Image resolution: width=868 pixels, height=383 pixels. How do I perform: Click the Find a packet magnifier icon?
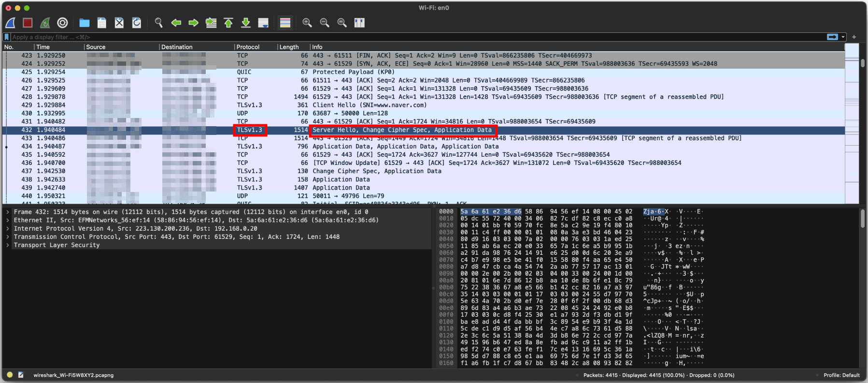pyautogui.click(x=158, y=23)
